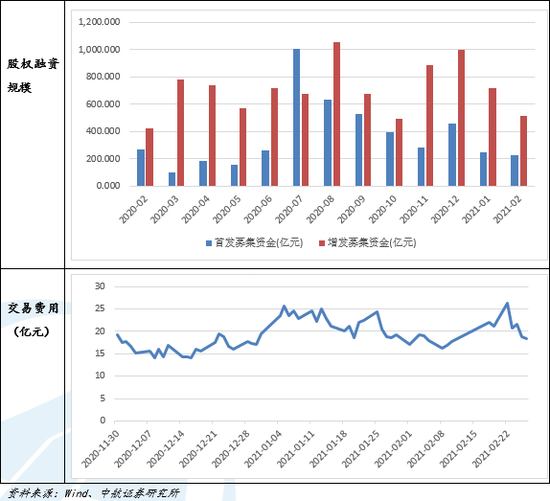
Task: Click the blue legend swatch for 首发募集资金
Action: point(209,243)
